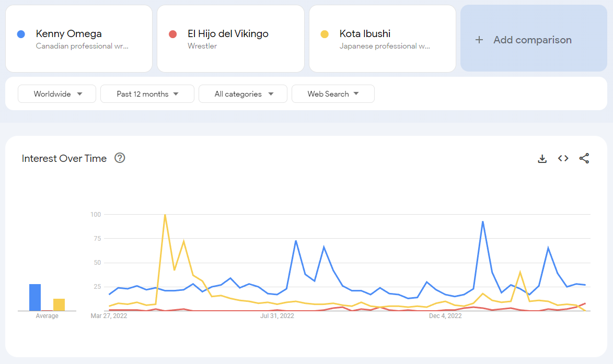Click the yellow line peak at 100

tap(165, 215)
